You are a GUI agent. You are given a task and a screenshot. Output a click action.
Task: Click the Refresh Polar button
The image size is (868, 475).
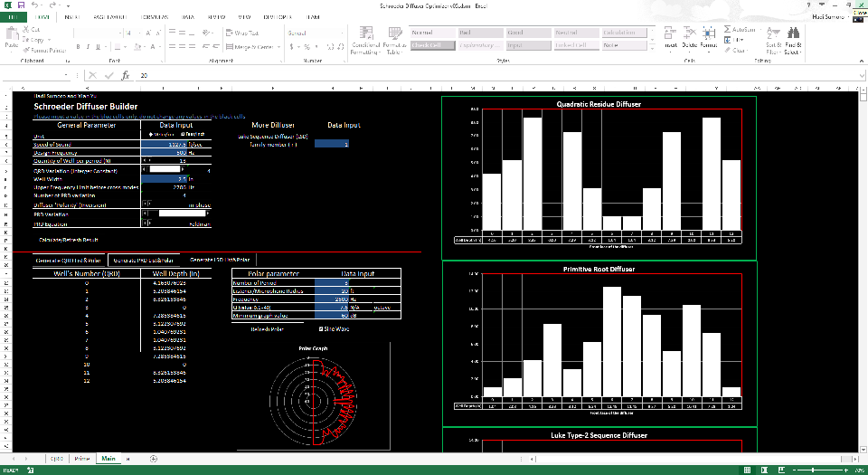(268, 328)
